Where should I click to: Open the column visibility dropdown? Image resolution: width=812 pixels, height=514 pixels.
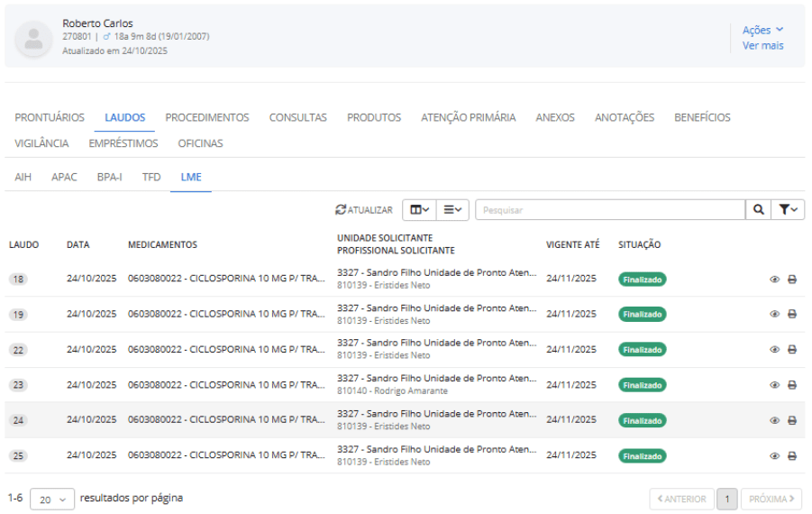(419, 210)
